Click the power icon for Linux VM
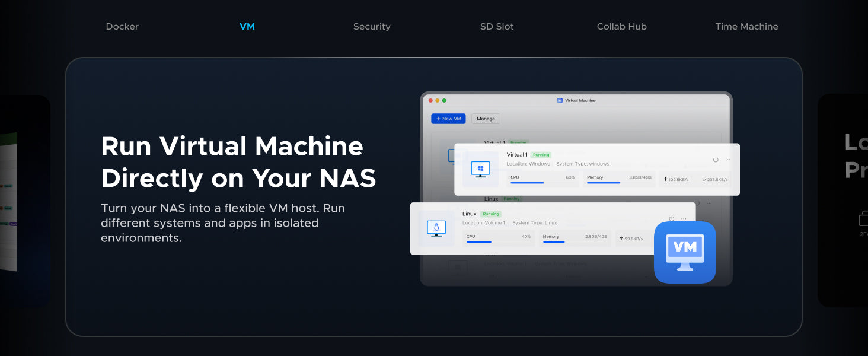This screenshot has height=356, width=868. 672,219
